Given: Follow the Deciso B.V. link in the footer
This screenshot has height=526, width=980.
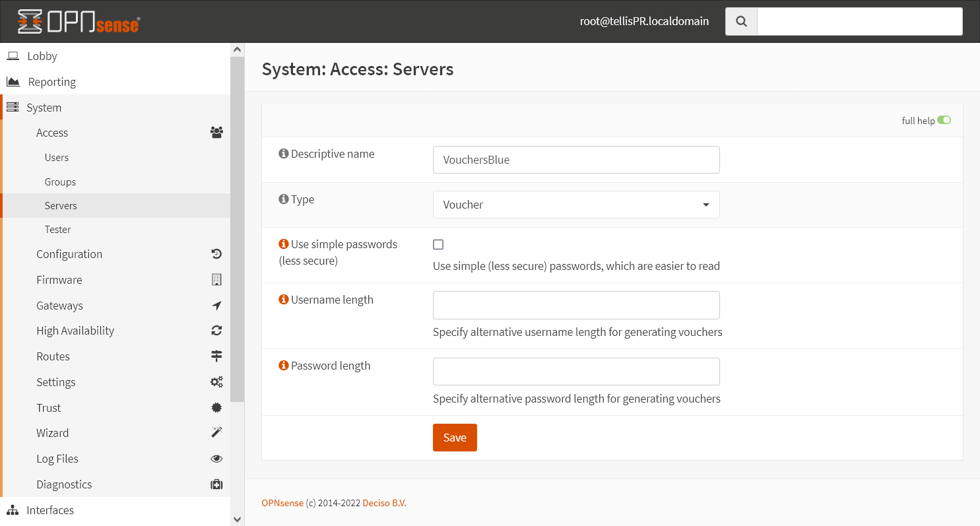Looking at the screenshot, I should pos(384,502).
